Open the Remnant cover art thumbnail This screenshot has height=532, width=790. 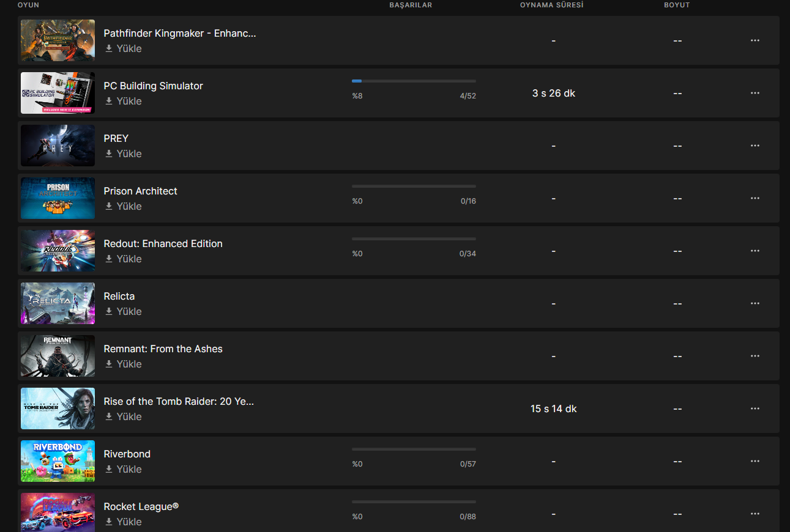(58, 356)
